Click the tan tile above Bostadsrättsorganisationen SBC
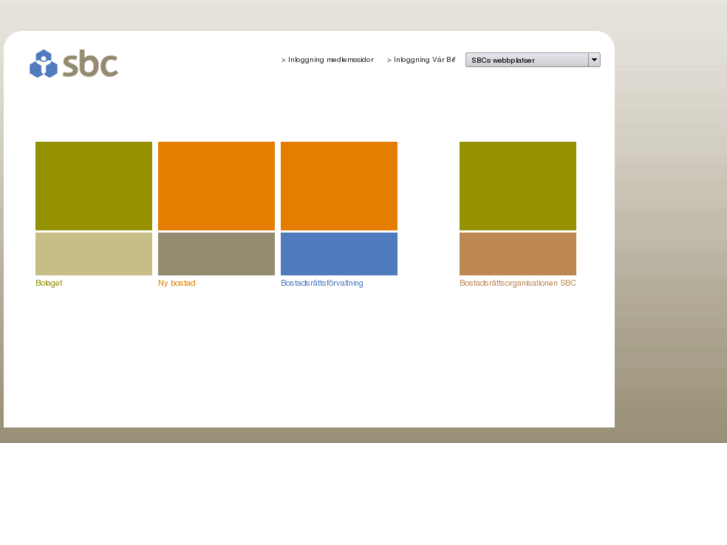 518,254
